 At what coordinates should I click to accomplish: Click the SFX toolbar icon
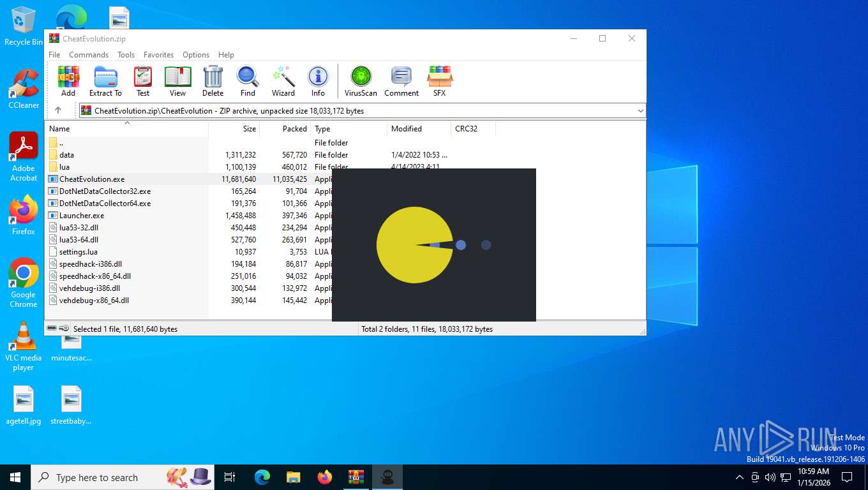point(439,81)
